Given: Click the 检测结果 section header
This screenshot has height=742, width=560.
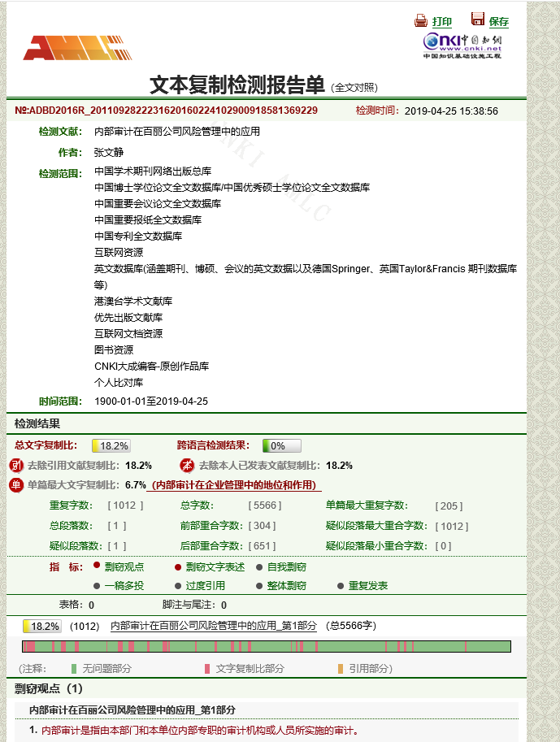Looking at the screenshot, I should point(37,423).
